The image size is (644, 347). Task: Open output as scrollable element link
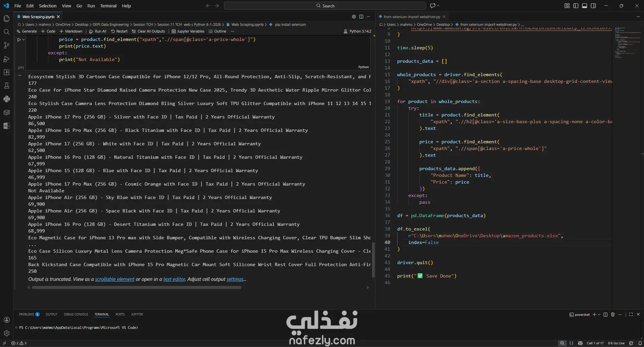(114, 279)
